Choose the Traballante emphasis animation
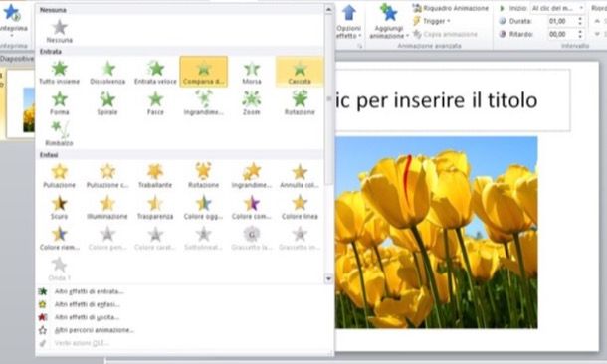The height and width of the screenshot is (364, 607). 155,176
